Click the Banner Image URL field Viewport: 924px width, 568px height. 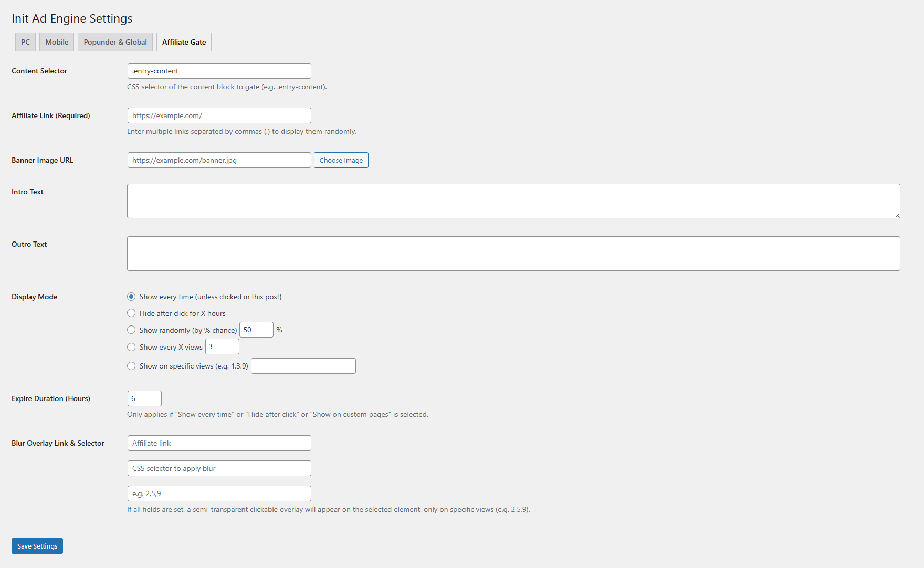219,160
